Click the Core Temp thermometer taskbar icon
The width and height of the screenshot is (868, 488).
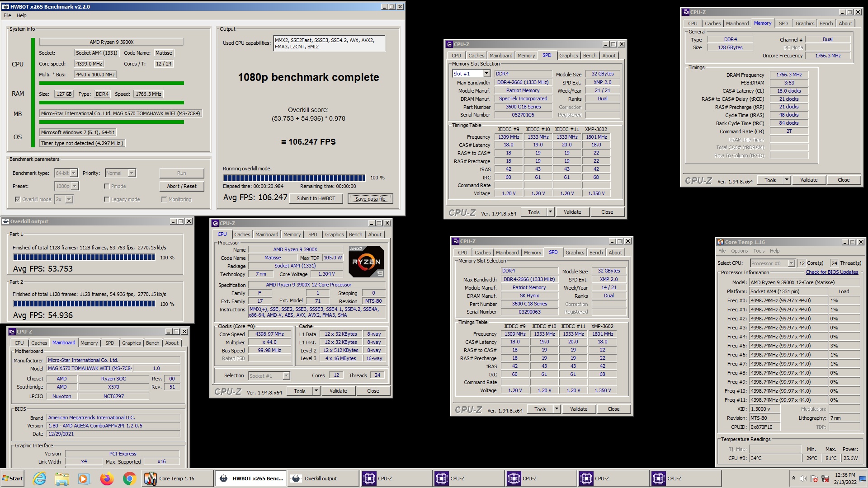pos(151,479)
